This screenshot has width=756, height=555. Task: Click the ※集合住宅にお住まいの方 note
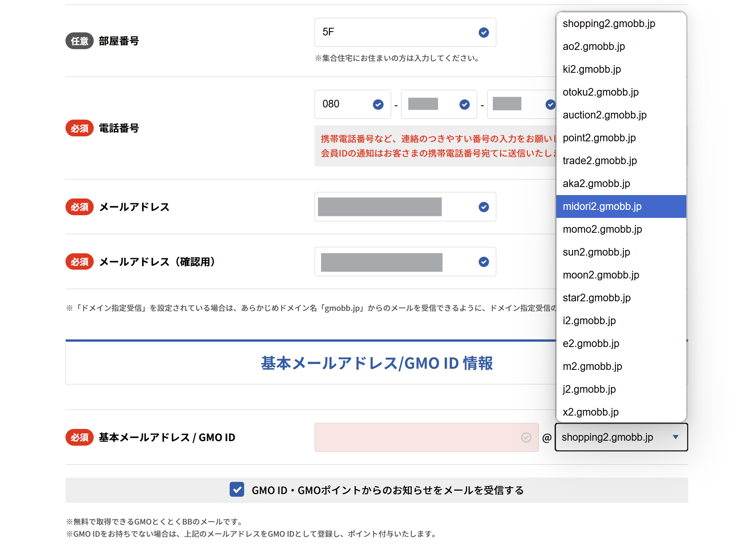[397, 58]
